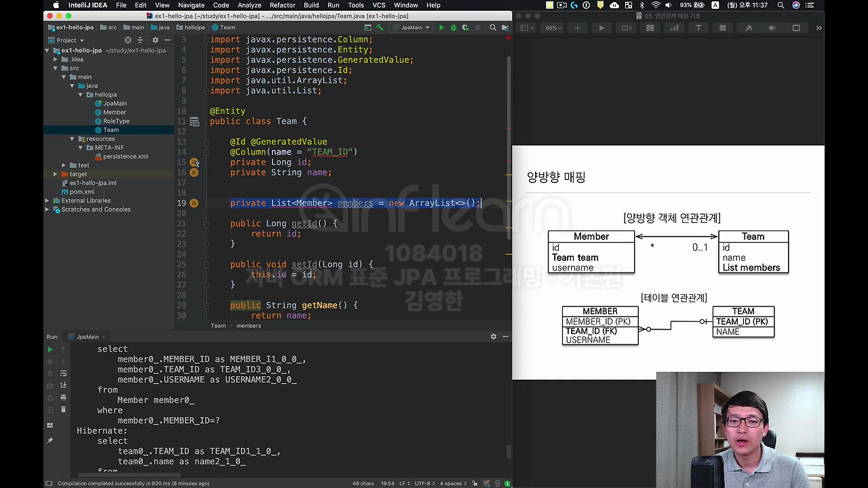Hide the Project panel with minus icon
868x488 pixels.
coord(166,40)
